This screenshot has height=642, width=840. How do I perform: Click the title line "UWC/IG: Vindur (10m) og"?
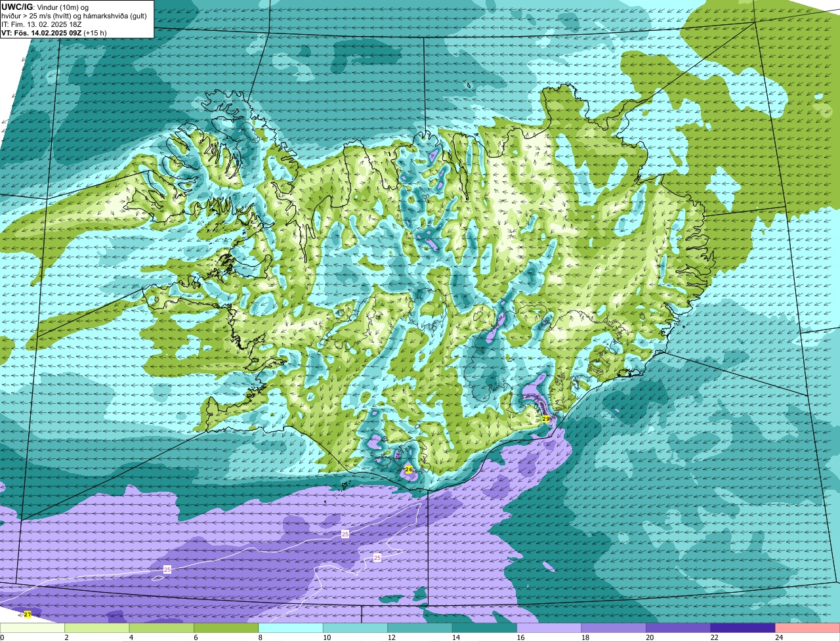[45, 7]
